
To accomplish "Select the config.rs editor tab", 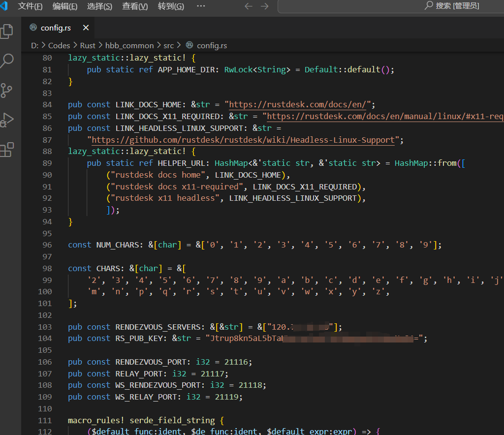I will tap(58, 28).
